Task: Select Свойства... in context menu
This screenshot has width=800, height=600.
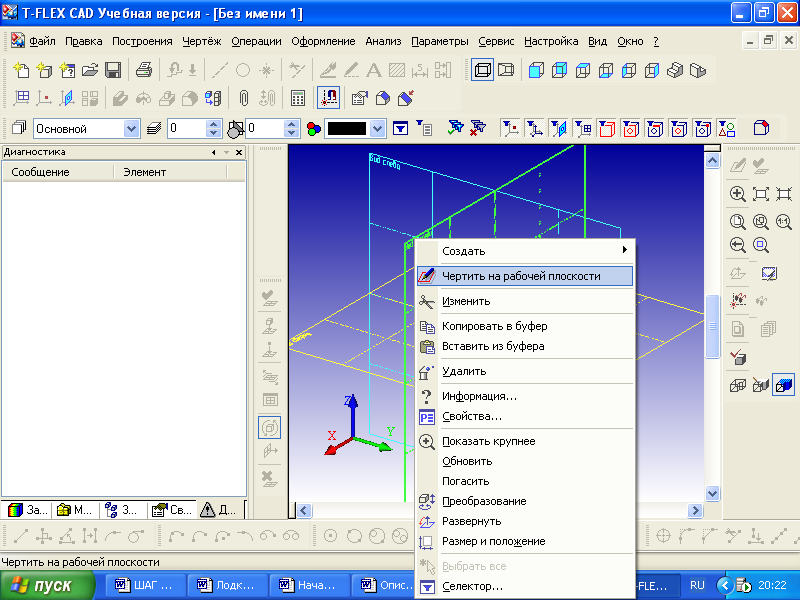Action: pyautogui.click(x=525, y=416)
